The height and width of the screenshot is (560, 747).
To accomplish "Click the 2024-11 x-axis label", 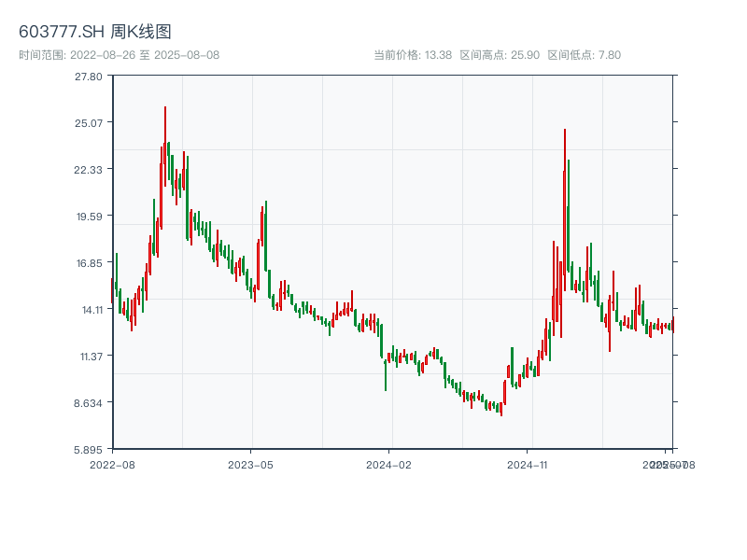I will pos(528,465).
